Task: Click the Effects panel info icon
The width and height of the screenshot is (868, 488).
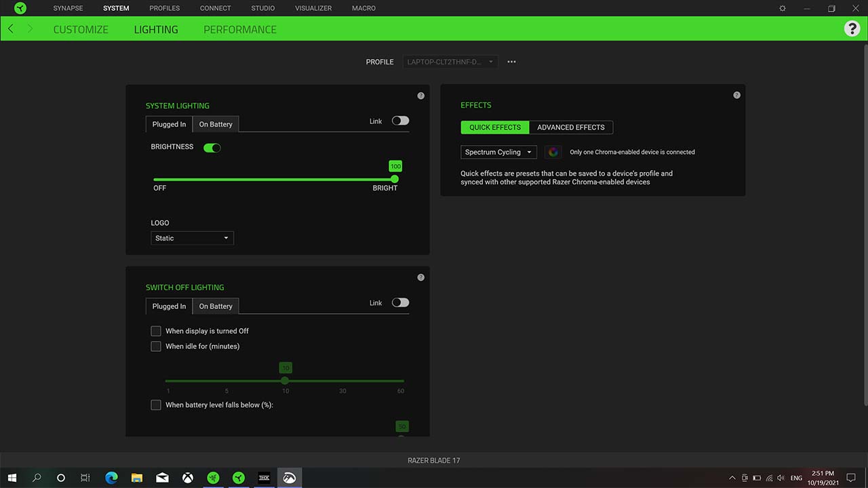Action: (x=736, y=96)
